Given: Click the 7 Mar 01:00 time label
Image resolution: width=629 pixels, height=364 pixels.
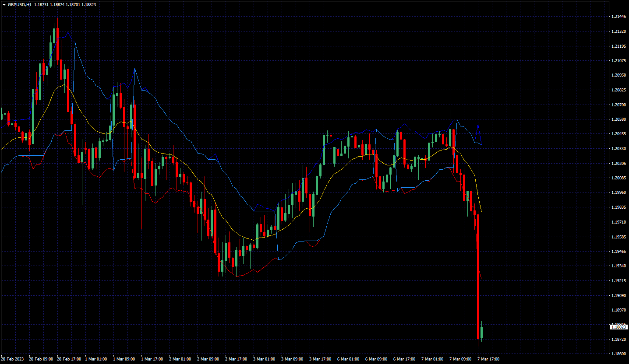Looking at the screenshot, I should click(432, 359).
